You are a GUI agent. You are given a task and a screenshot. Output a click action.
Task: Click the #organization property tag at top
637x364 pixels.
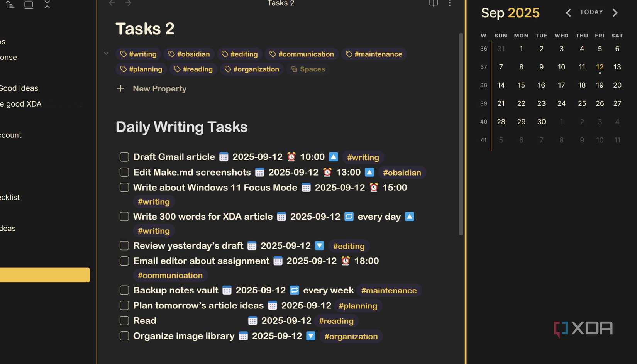click(252, 69)
